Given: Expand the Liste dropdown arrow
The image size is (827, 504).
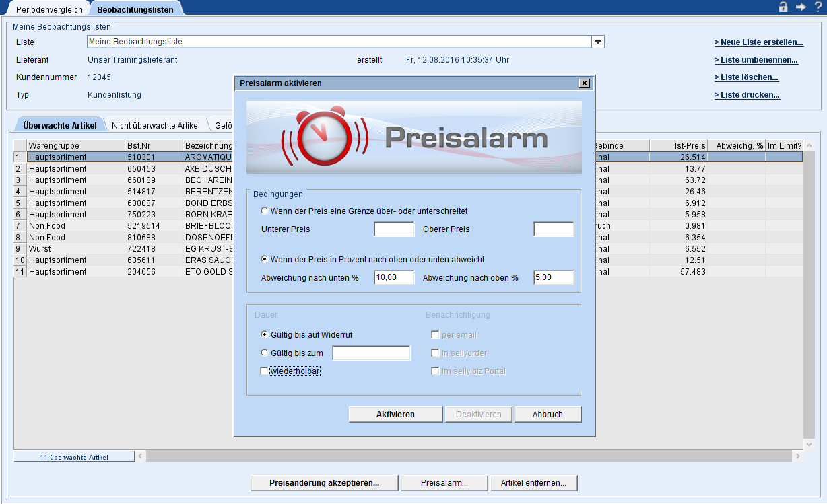Looking at the screenshot, I should [597, 42].
